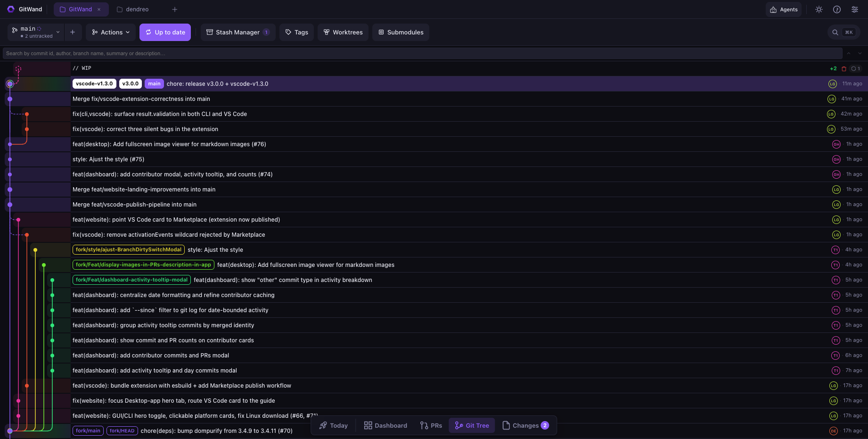The image size is (868, 439).
Task: Open the Actions dropdown menu
Action: (111, 32)
